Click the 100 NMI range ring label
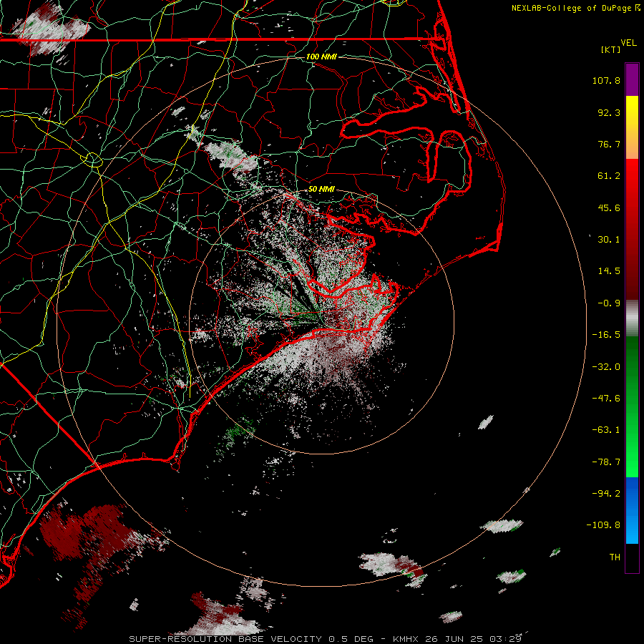The height and width of the screenshot is (644, 644). point(321,57)
